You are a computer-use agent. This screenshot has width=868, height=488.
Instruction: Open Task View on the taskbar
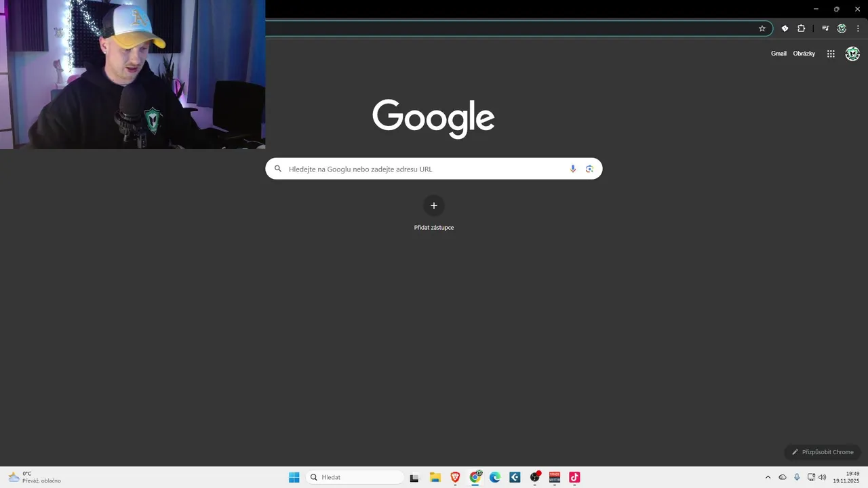click(414, 477)
